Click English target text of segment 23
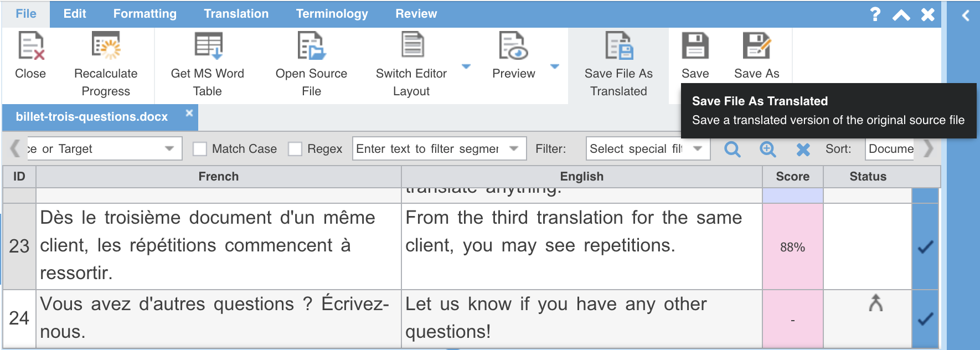980x350 pixels. tap(574, 231)
